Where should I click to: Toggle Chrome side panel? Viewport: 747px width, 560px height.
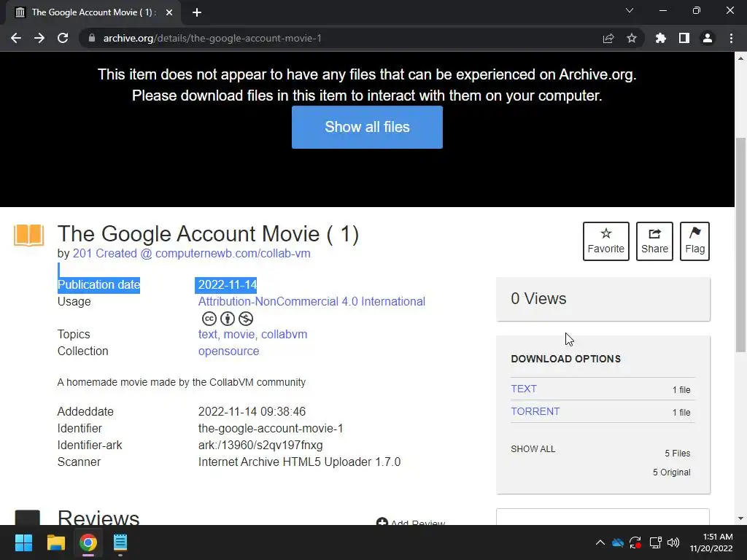(x=684, y=38)
